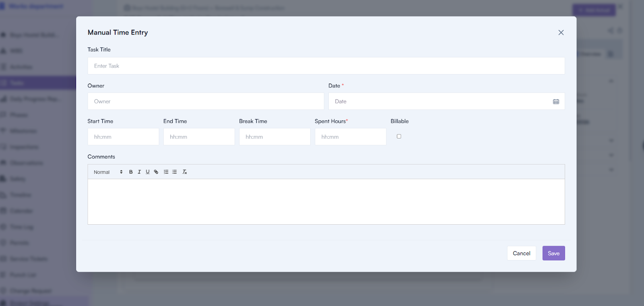Open the Owner selection field

click(x=206, y=101)
